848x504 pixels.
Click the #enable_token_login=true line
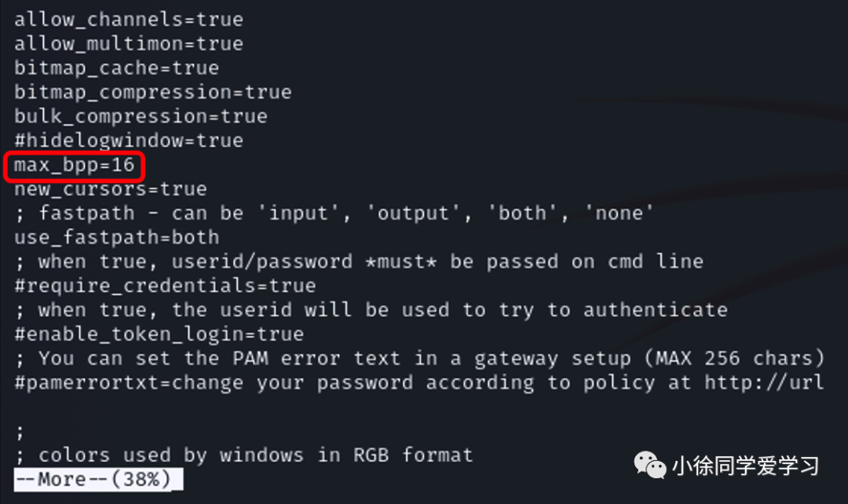(x=159, y=334)
